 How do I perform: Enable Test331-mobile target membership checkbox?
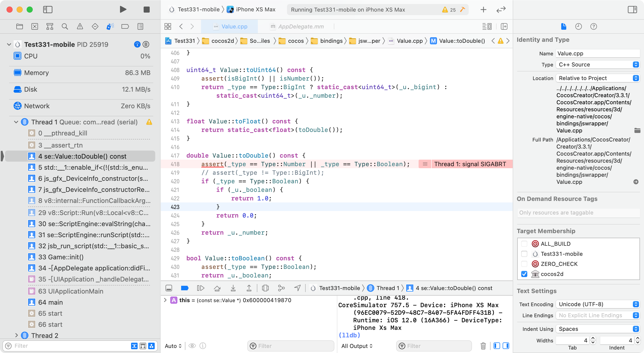(524, 254)
